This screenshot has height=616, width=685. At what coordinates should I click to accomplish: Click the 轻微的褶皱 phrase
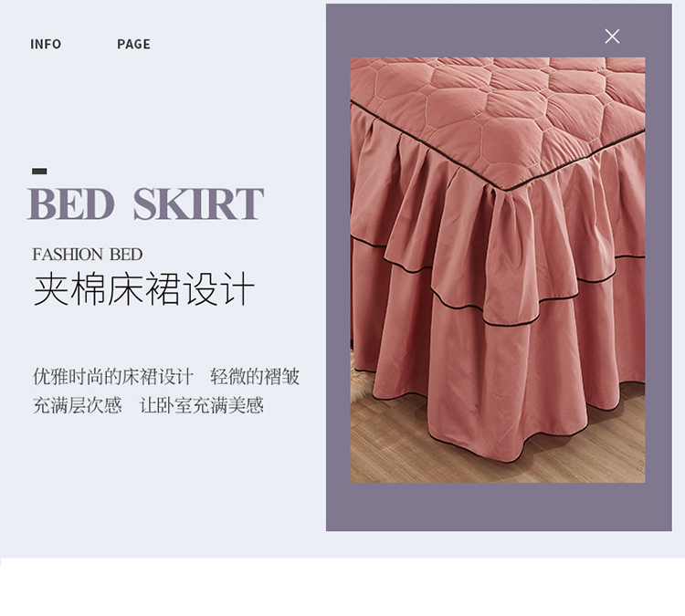point(255,377)
